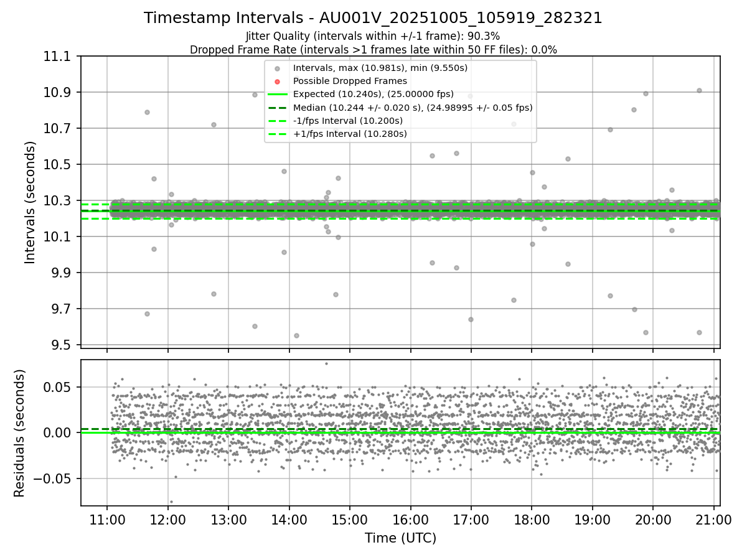Click the 'Intervals (seconds)' y-axis label
The width and height of the screenshot is (747, 560).
click(x=30, y=202)
